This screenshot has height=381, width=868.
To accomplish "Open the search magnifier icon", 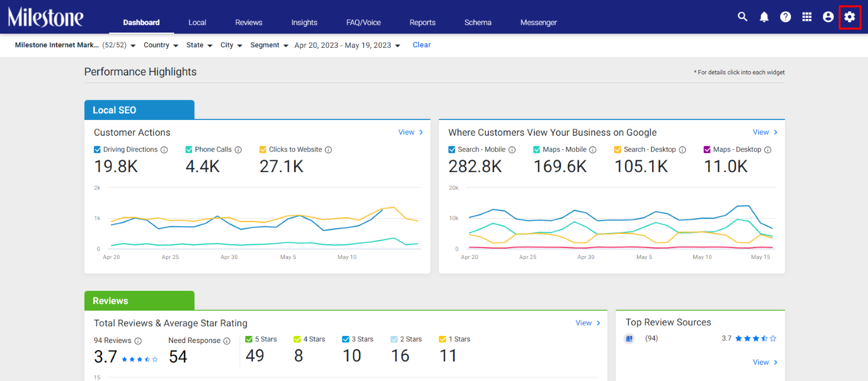I will point(742,17).
